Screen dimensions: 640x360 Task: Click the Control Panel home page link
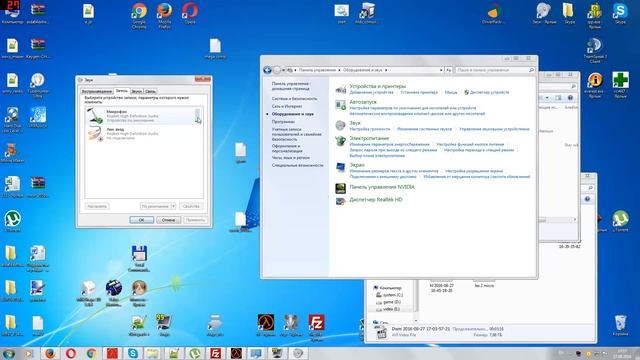[x=291, y=86]
